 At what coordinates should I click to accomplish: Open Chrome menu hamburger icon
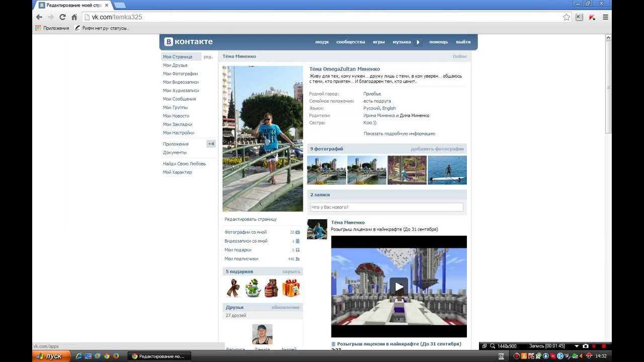coord(605,17)
